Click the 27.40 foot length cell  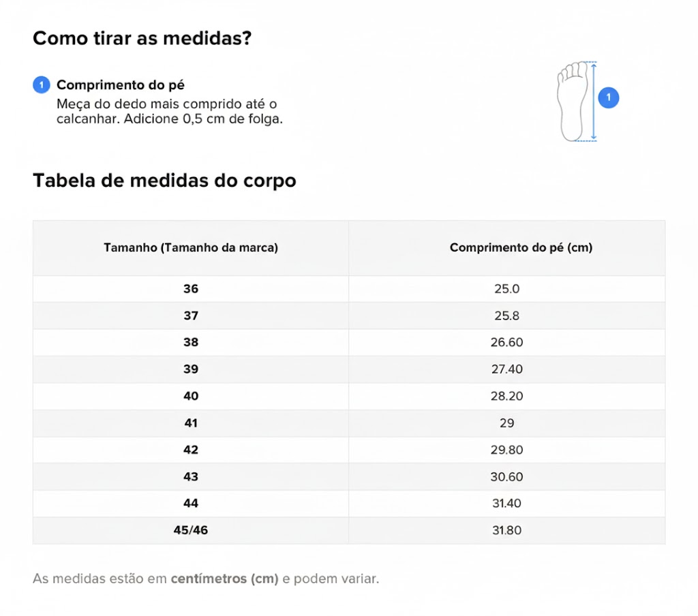506,369
